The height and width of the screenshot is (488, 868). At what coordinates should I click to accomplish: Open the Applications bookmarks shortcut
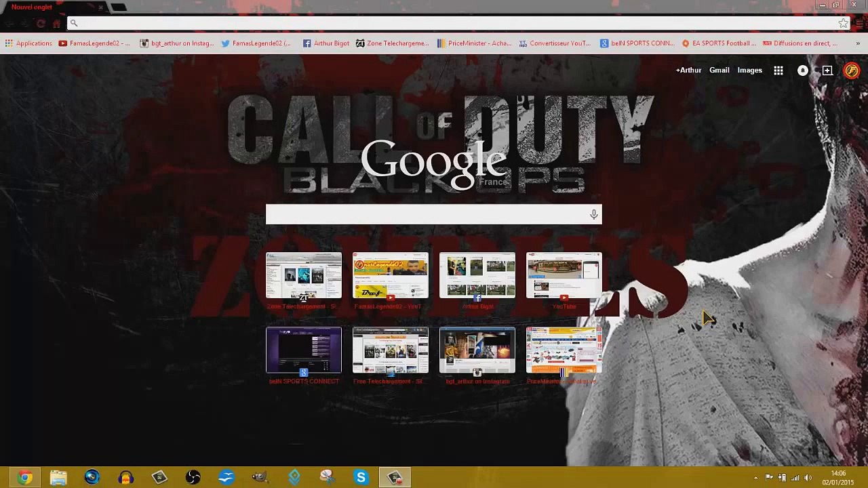(x=28, y=43)
